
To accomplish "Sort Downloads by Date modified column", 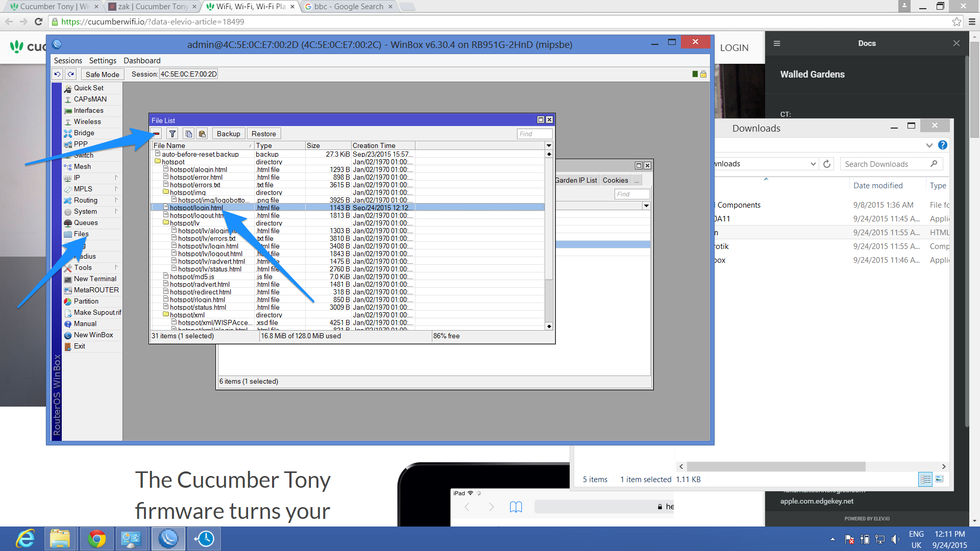I will 877,186.
